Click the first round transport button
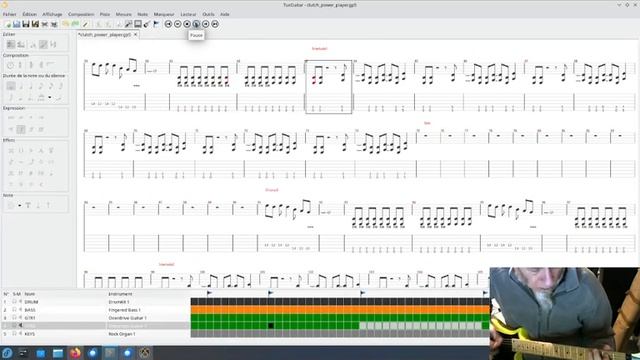This screenshot has height=360, width=640. [168, 24]
